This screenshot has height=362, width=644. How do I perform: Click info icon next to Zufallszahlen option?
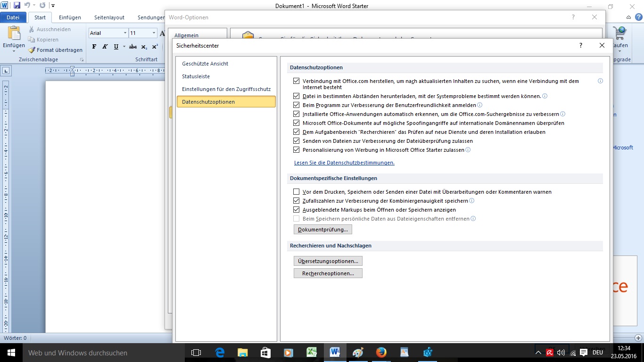pos(471,201)
